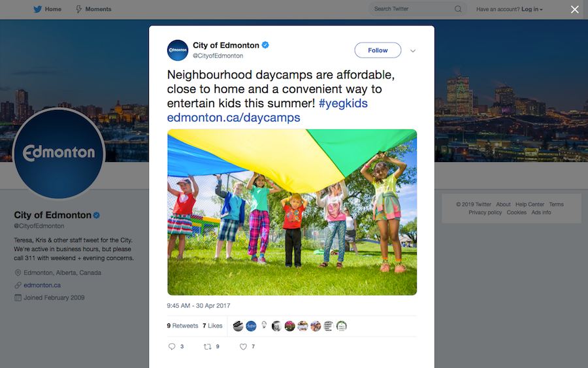Screen dimensions: 588x368
Task: Click the tweet's Edmonton profile avatar
Action: [x=177, y=50]
